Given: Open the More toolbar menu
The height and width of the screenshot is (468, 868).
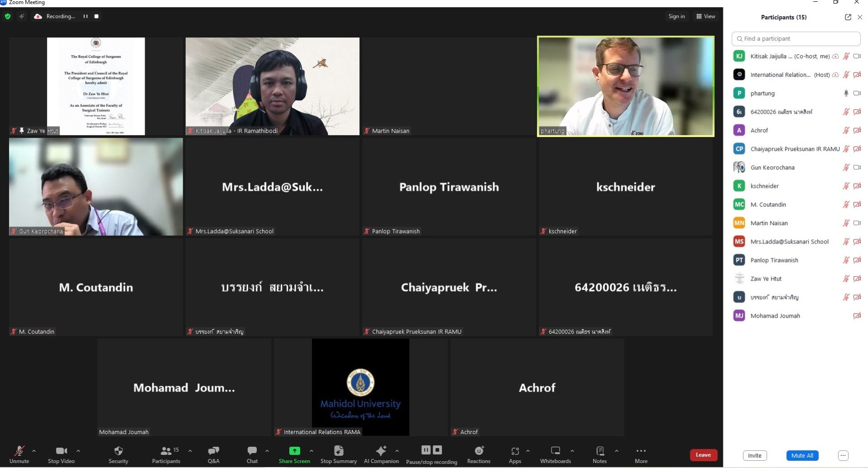Looking at the screenshot, I should coord(641,454).
